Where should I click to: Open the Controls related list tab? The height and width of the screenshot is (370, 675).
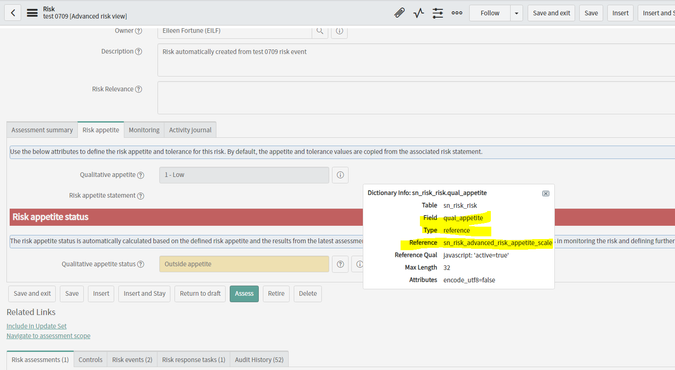(x=90, y=360)
